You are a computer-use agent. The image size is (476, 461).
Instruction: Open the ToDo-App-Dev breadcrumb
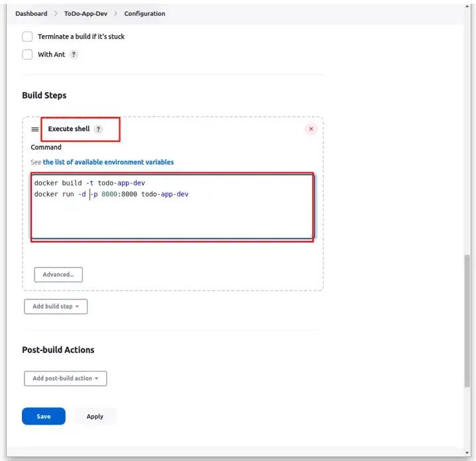pos(86,14)
